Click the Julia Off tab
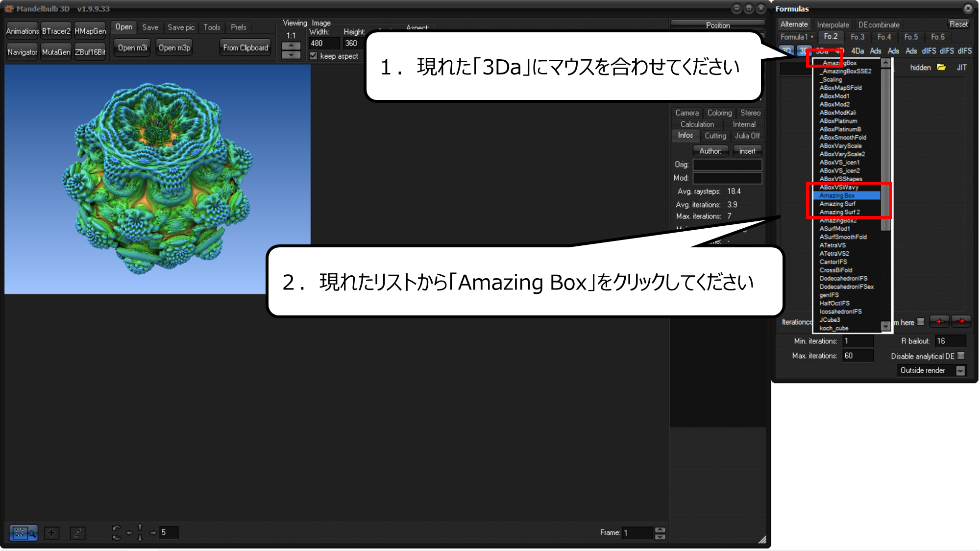Viewport: 980px width, 551px height. [x=747, y=136]
